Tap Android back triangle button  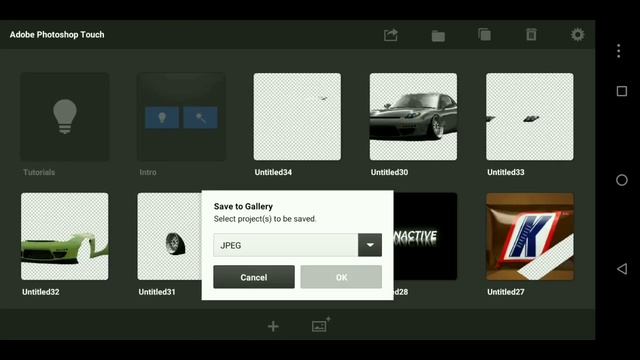(622, 269)
